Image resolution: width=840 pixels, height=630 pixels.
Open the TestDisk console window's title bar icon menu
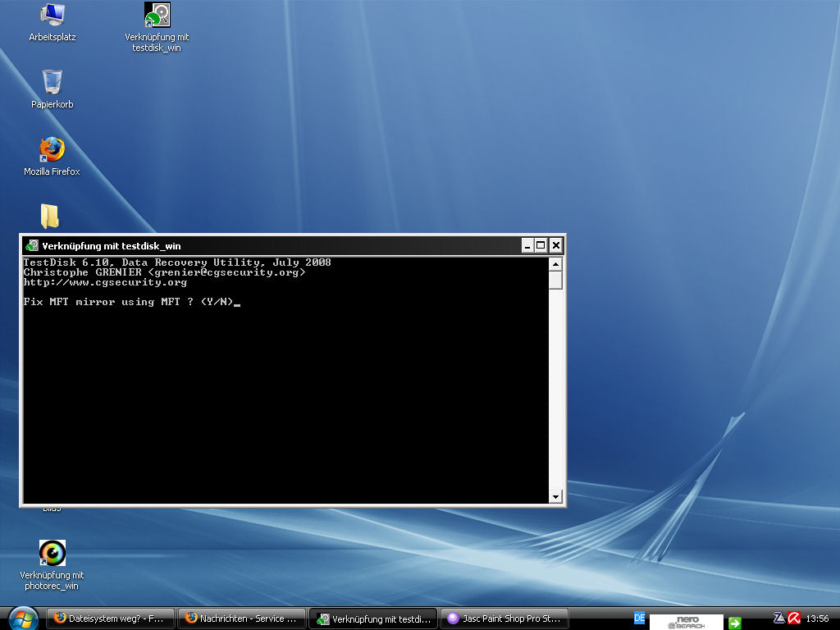[x=32, y=246]
